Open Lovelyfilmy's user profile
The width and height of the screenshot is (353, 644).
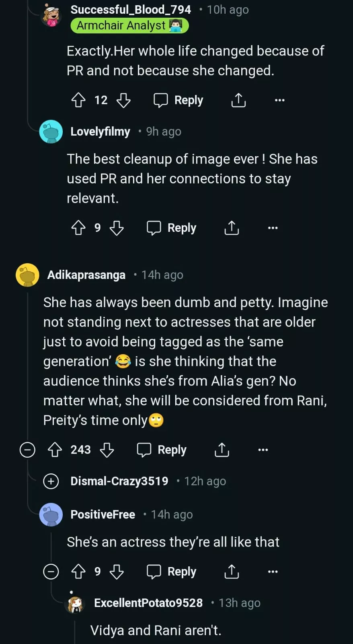pos(100,132)
